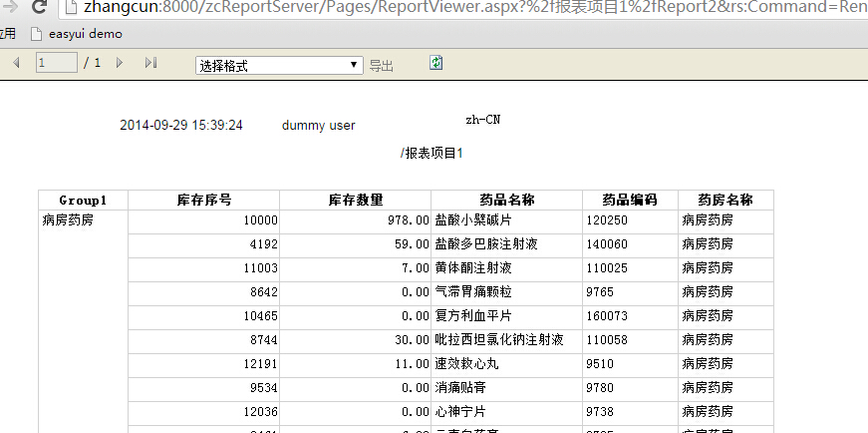This screenshot has height=433, width=868.
Task: Click drug code 160073
Action: pos(607,316)
